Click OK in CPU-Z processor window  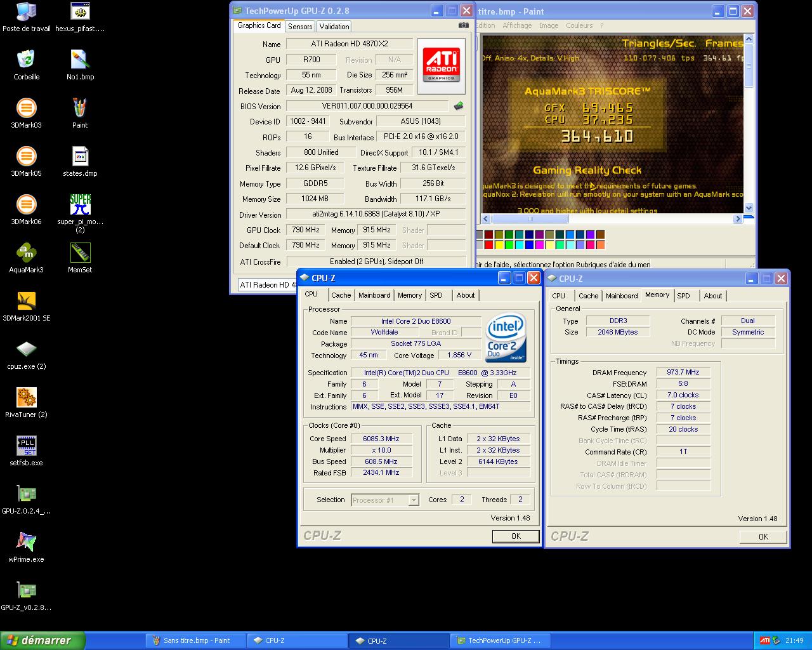[x=516, y=536]
